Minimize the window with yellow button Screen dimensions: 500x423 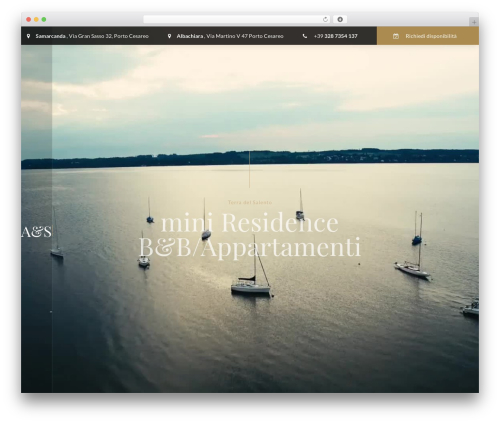click(x=36, y=19)
